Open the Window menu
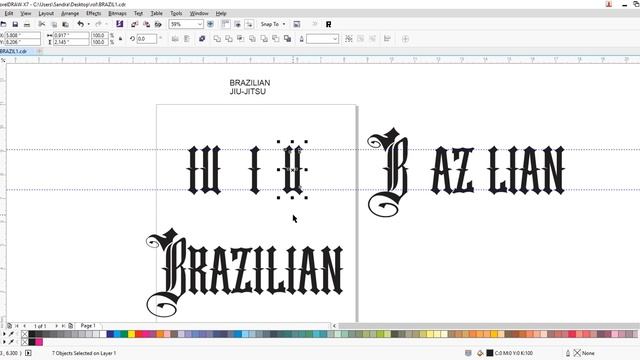This screenshot has width=640, height=360. coord(199,13)
